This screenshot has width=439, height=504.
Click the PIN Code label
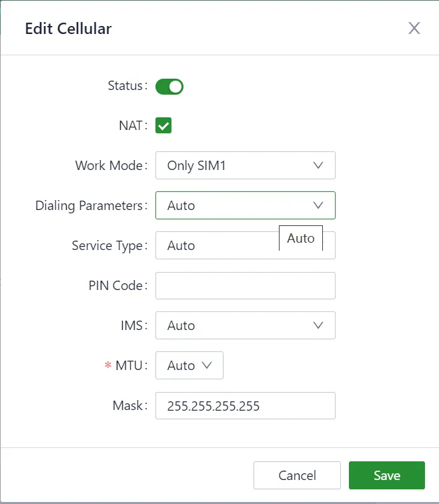coord(118,285)
